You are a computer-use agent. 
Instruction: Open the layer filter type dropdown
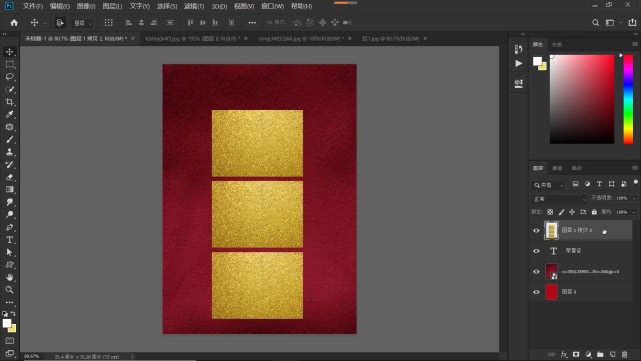point(549,185)
